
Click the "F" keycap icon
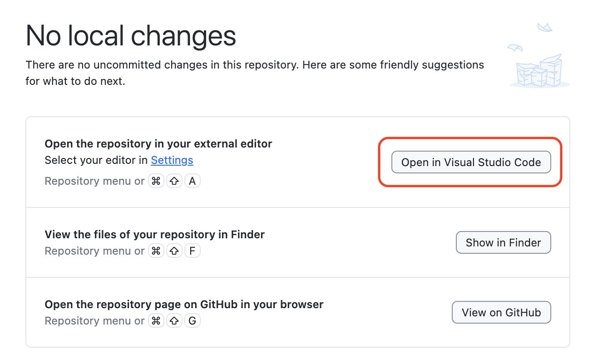tap(193, 251)
